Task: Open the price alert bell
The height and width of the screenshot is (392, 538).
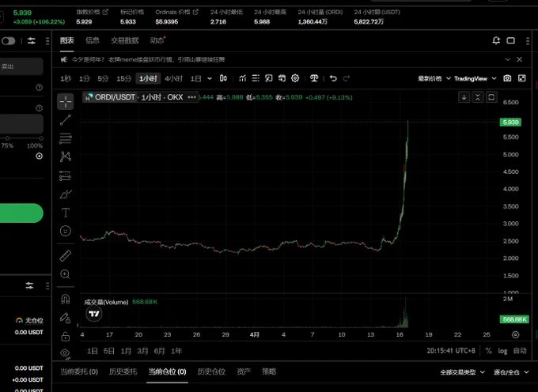Action: (x=496, y=41)
